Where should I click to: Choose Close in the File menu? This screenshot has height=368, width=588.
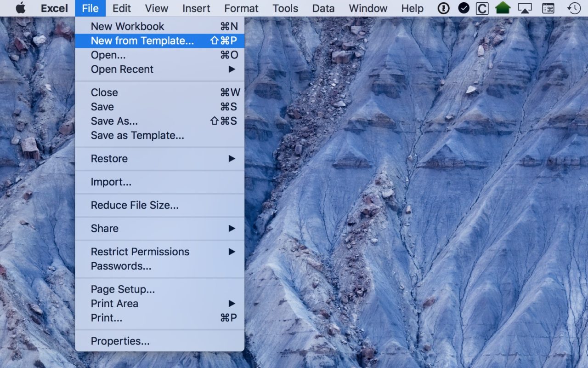[x=160, y=92]
